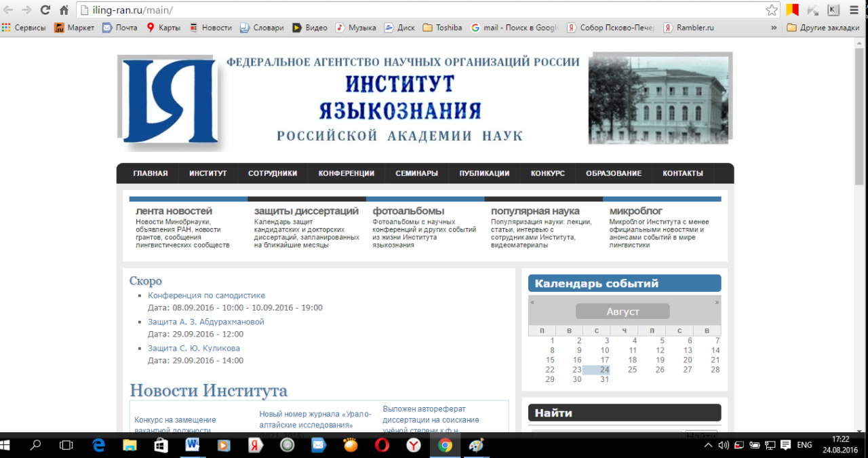This screenshot has height=458, width=868.
Task: Open the Карты bookmark
Action: 163,28
